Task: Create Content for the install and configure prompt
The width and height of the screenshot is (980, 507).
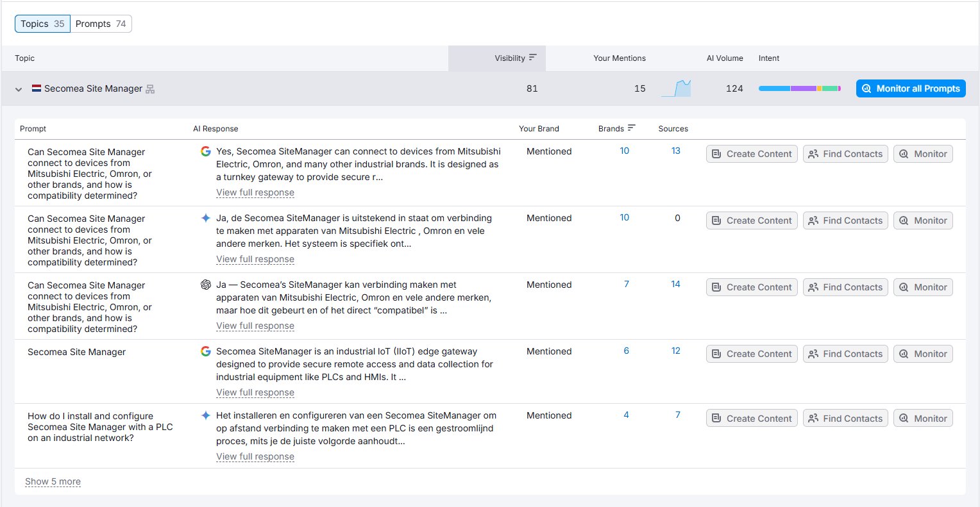Action: [x=752, y=419]
